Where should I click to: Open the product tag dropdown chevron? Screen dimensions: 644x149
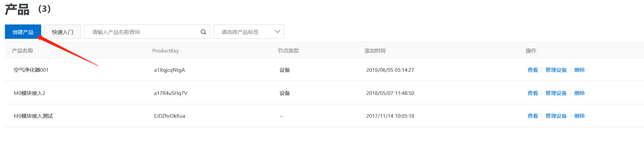(278, 32)
